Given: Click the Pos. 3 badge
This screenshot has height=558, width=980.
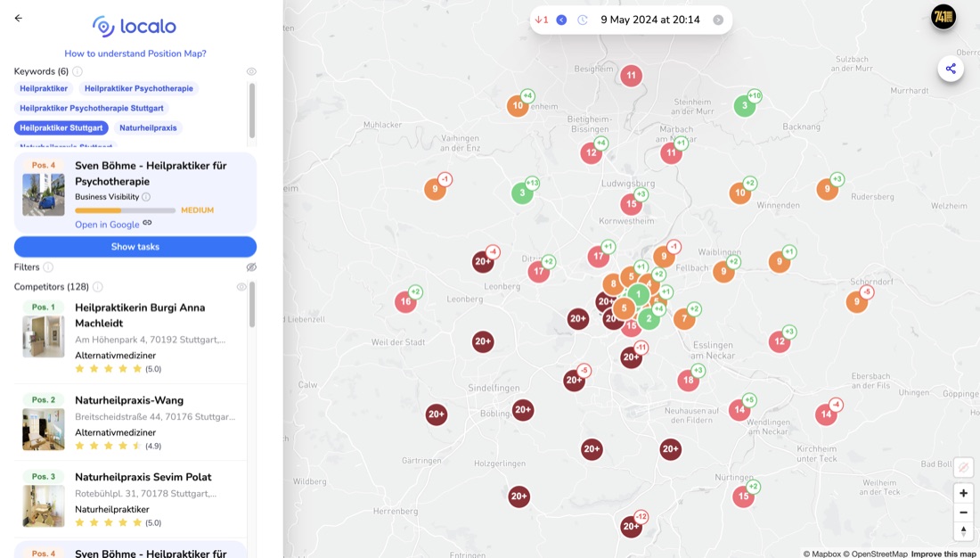Looking at the screenshot, I should pyautogui.click(x=43, y=477).
